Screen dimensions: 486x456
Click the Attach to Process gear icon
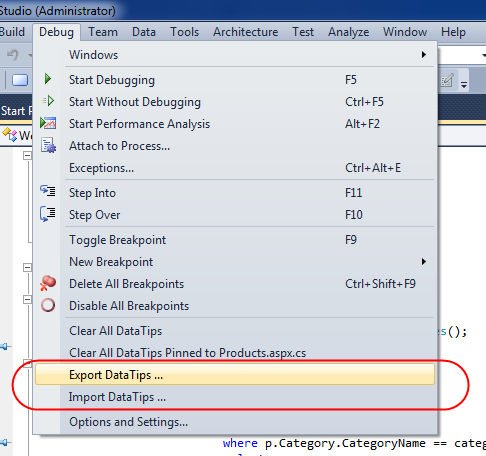point(48,145)
